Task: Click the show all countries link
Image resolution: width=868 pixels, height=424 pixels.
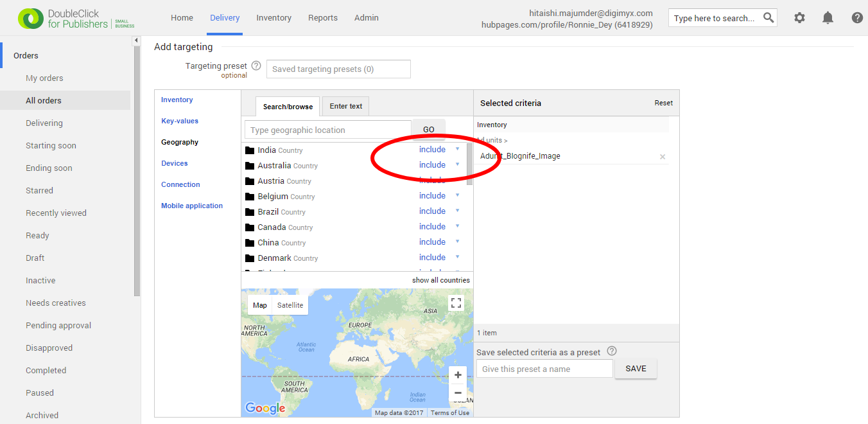Action: pos(441,279)
